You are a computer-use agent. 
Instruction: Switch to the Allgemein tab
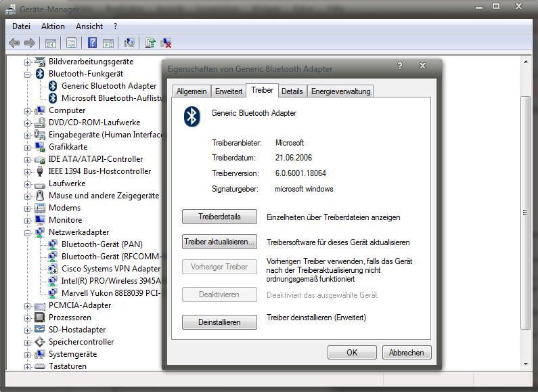192,91
